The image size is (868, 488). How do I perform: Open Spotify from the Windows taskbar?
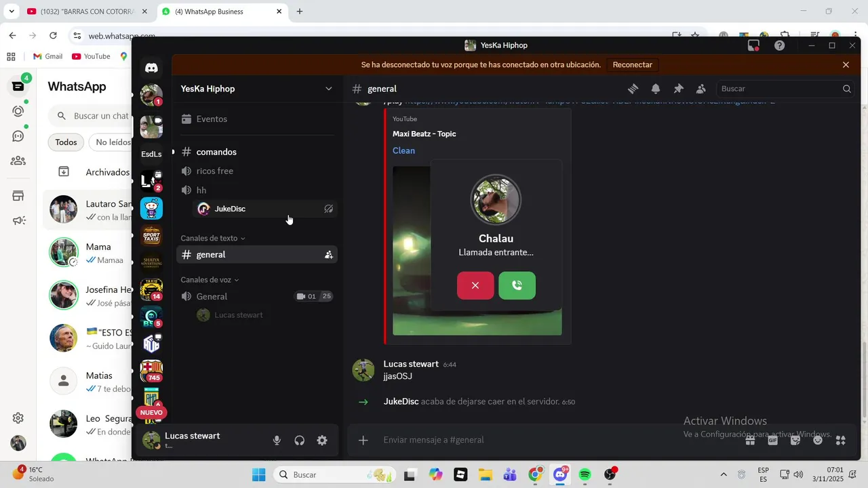(x=585, y=474)
